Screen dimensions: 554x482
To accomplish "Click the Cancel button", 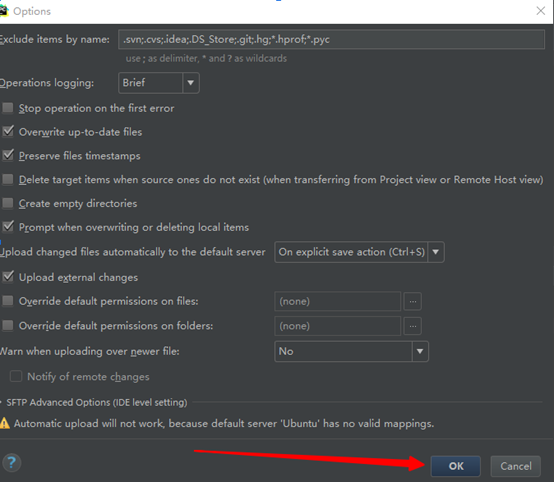I will (x=516, y=466).
